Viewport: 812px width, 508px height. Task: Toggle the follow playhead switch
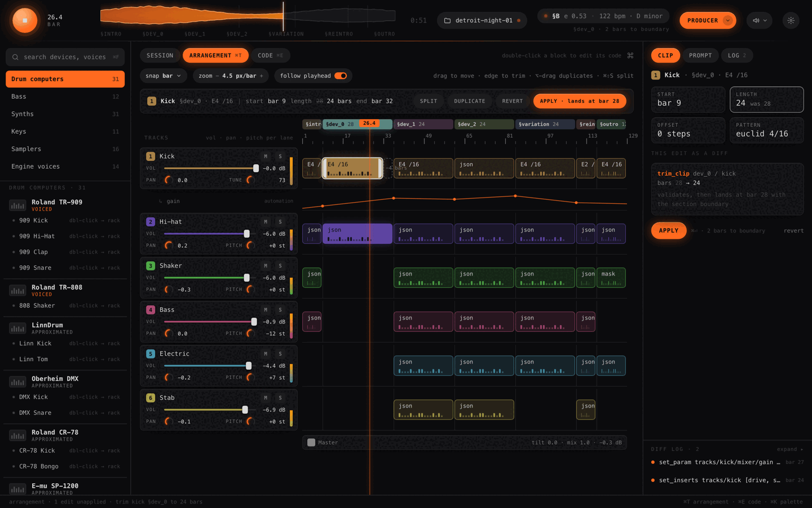point(341,76)
